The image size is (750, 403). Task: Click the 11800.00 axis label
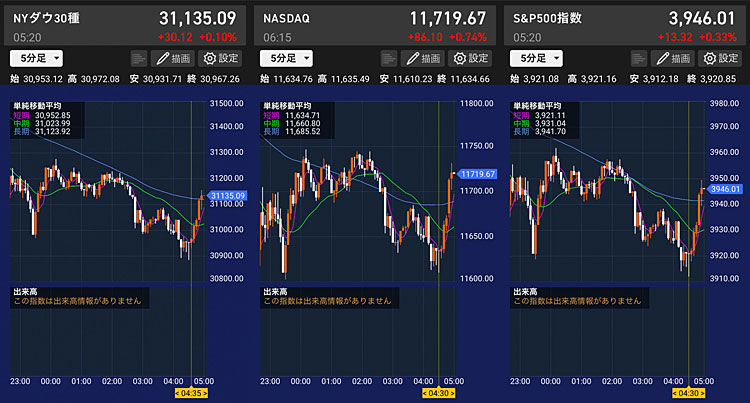476,103
